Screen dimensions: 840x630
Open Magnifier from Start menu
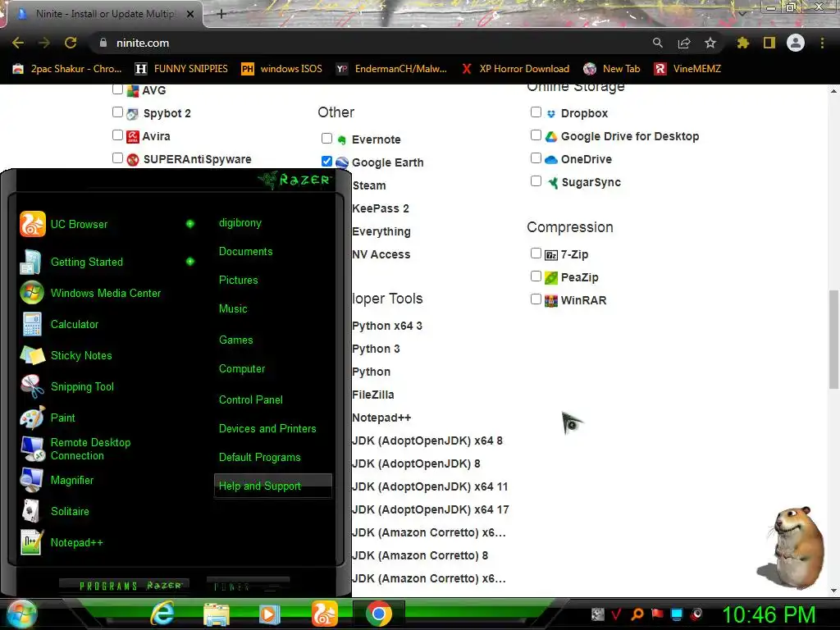pos(57,480)
